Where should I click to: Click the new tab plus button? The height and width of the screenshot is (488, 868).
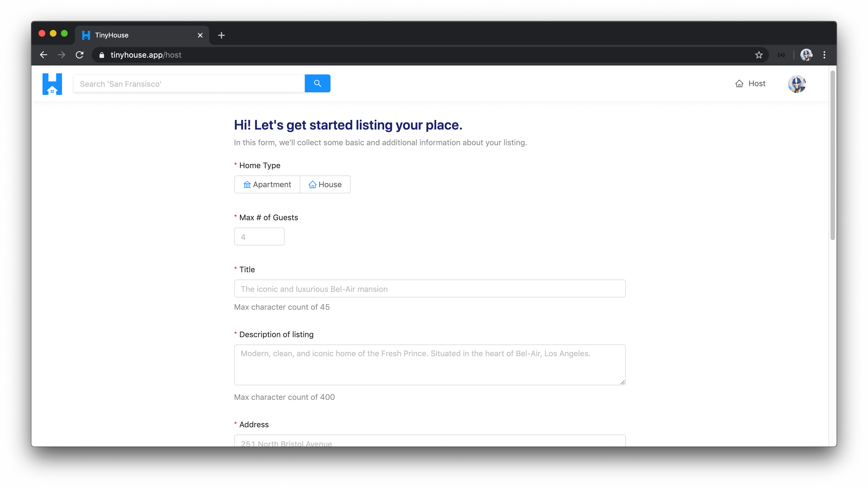click(x=221, y=35)
